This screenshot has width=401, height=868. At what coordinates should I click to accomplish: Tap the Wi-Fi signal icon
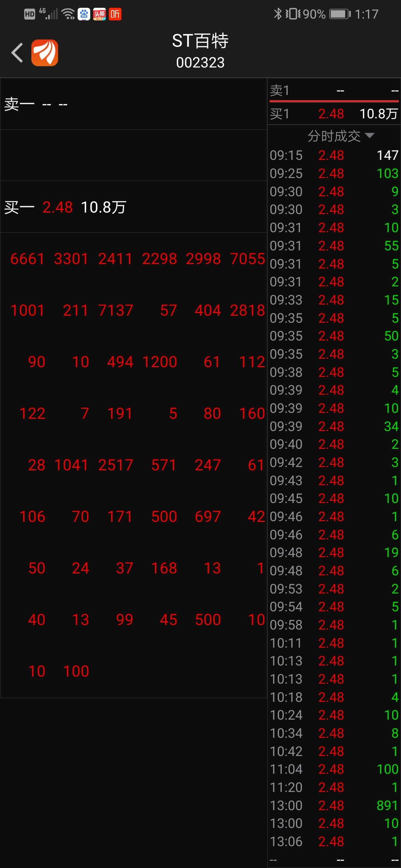(x=68, y=14)
